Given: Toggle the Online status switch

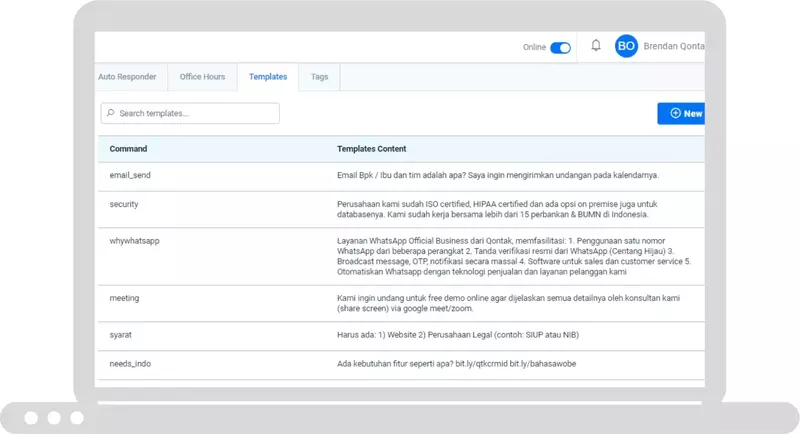Looking at the screenshot, I should click(560, 47).
